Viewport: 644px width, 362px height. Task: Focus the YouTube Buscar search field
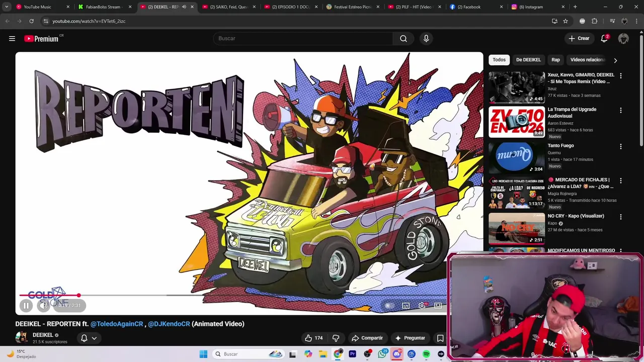(x=303, y=39)
